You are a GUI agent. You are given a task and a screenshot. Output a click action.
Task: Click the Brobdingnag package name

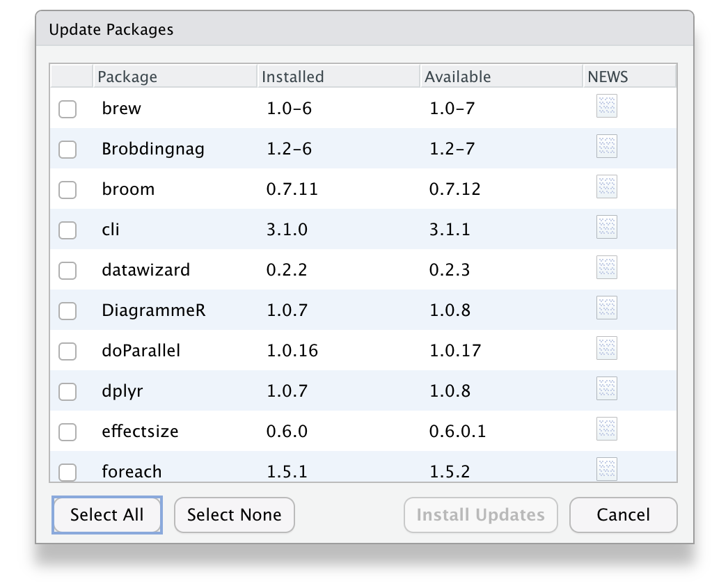click(x=152, y=149)
